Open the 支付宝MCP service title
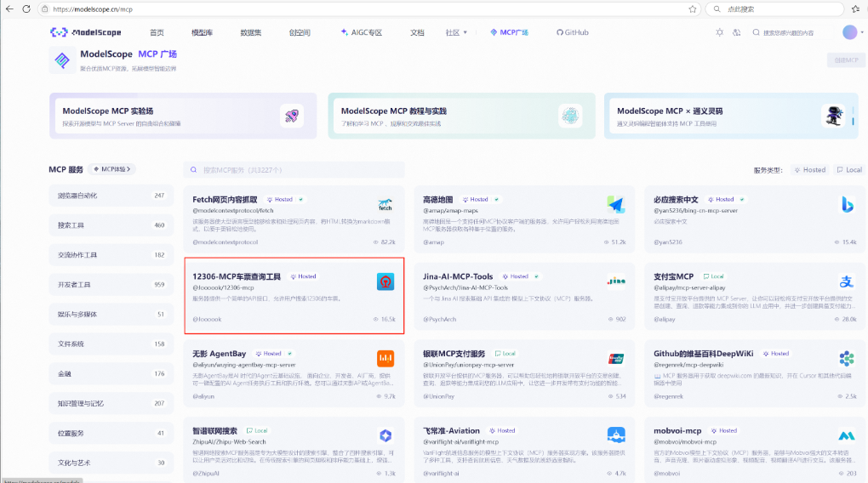Viewport: 868px width, 483px height. pos(673,276)
